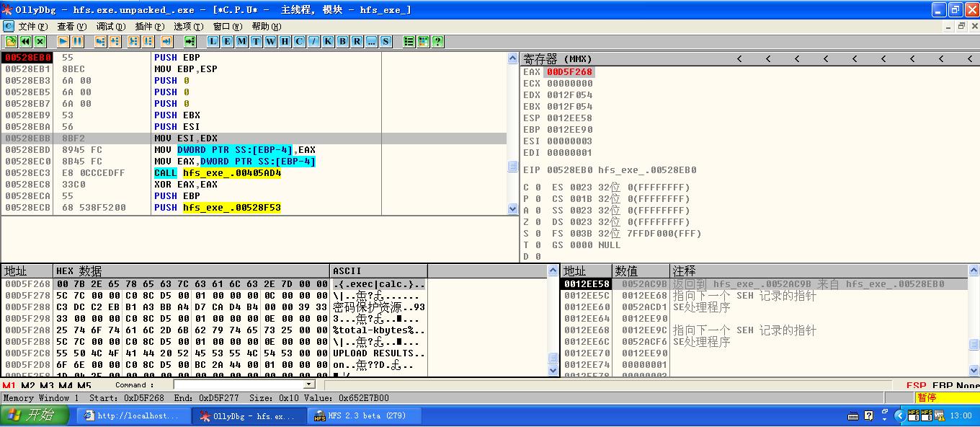Open the 调试 (Debug) menu

coord(110,27)
